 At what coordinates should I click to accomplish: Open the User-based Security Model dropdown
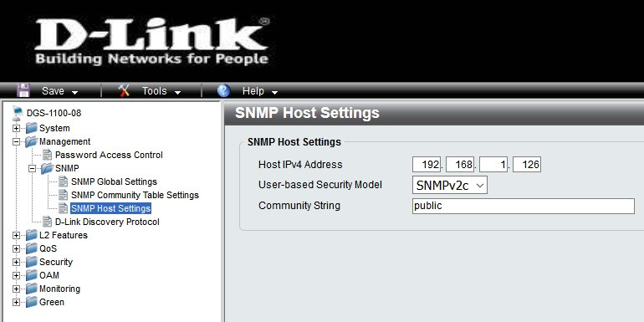coord(450,185)
